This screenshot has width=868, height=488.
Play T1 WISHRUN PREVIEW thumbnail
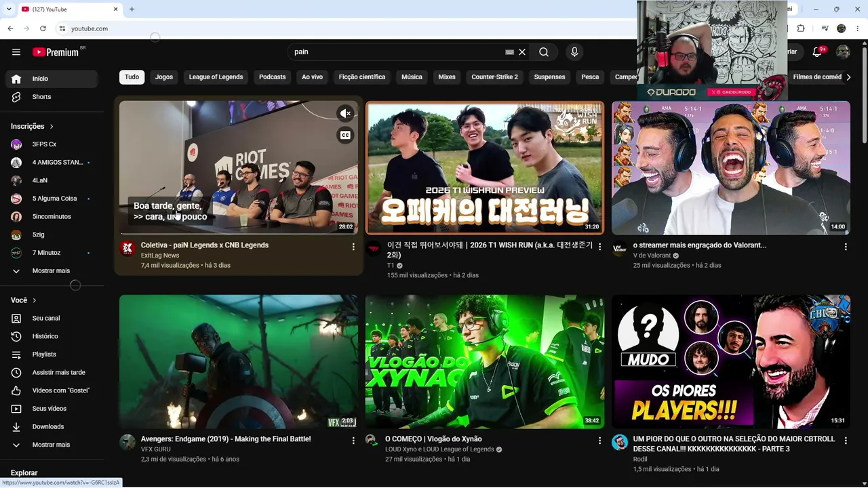point(484,167)
